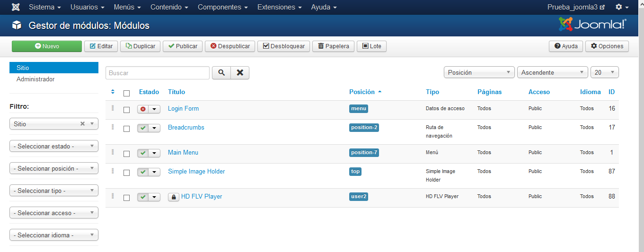Open status dropdown arrow for HD FLV Player
Screen dimensions: 644x252
[x=154, y=197]
